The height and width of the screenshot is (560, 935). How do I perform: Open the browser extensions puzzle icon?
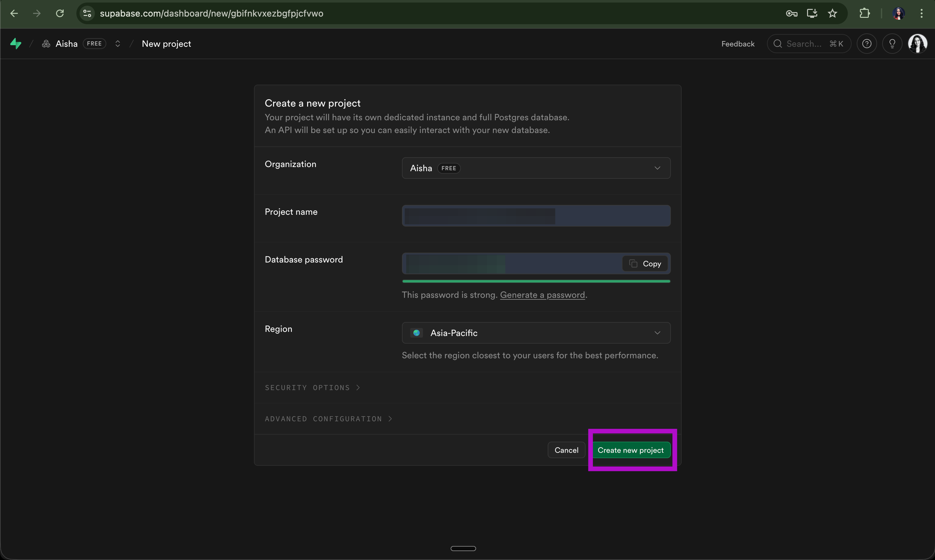(x=864, y=14)
